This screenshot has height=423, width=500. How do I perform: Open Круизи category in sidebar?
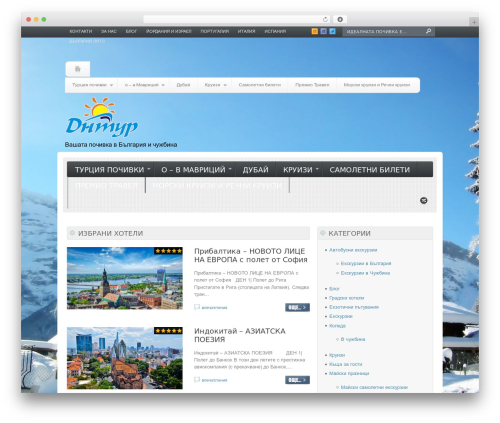[x=337, y=355]
